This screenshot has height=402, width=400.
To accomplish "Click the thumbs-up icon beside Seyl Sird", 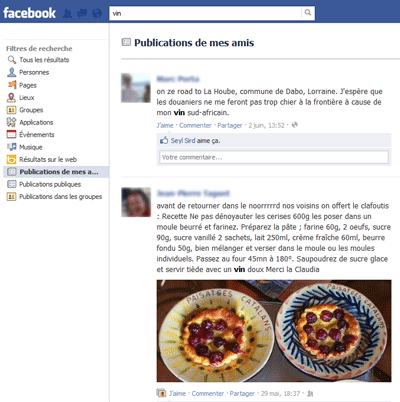I will (x=164, y=140).
